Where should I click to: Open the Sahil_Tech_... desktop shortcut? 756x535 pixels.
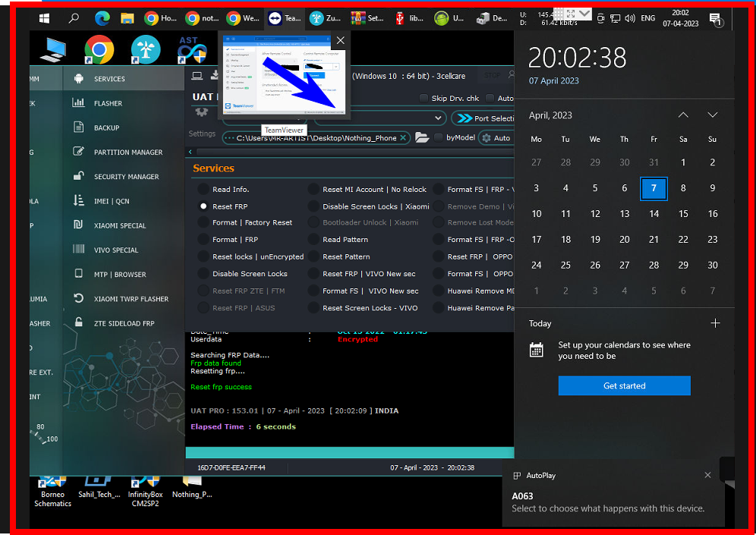tap(99, 488)
